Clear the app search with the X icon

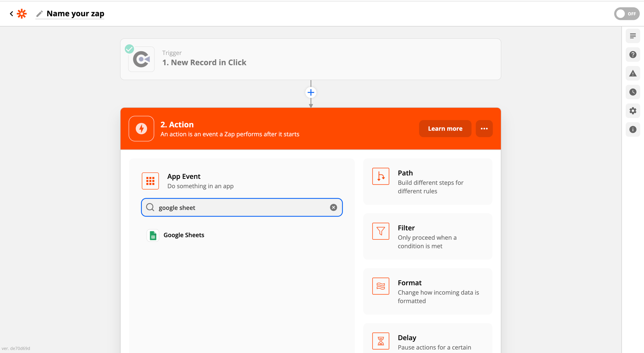[x=334, y=208]
